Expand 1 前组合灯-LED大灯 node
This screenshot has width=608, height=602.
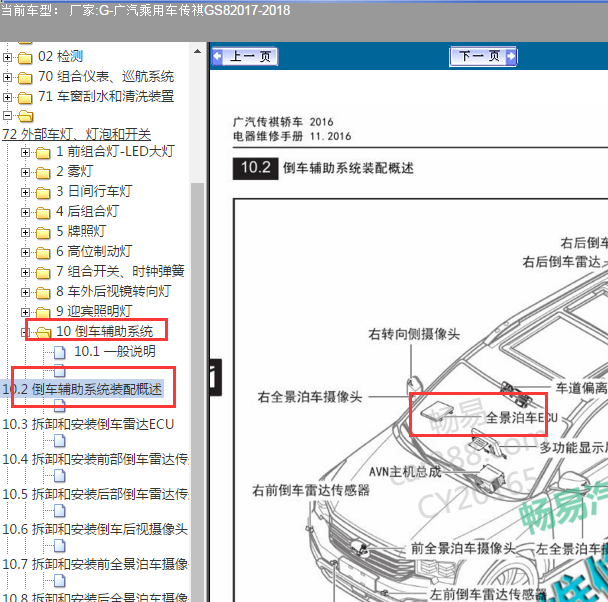pyautogui.click(x=25, y=153)
